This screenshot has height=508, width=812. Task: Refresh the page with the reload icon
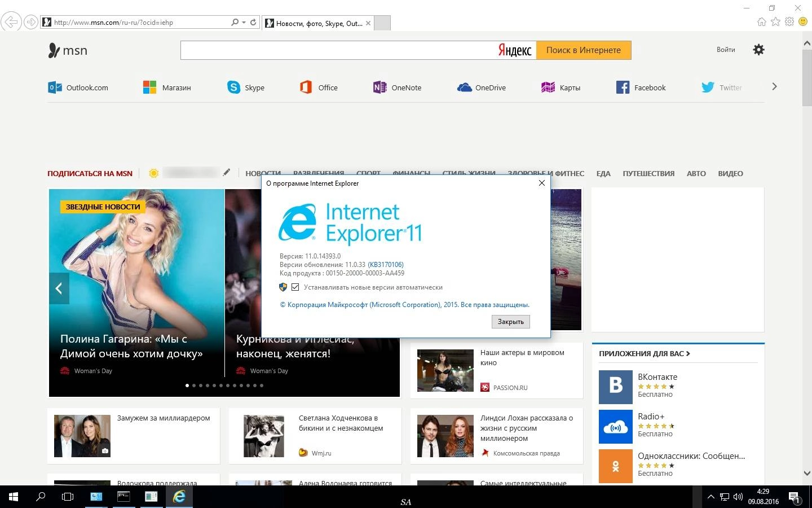(253, 23)
